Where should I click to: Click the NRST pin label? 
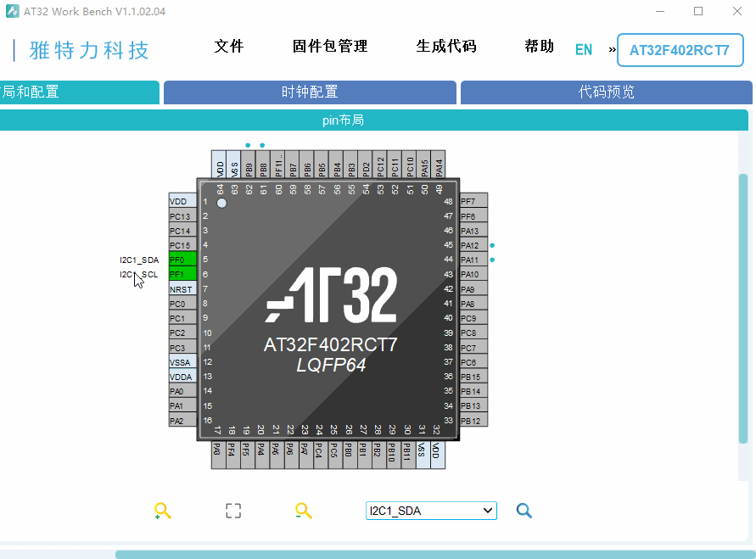click(x=182, y=288)
